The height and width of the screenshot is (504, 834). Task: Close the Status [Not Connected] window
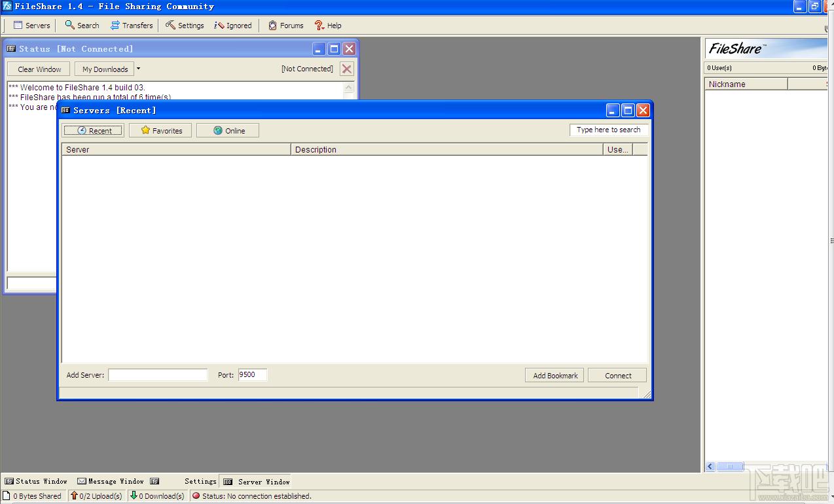tap(350, 48)
